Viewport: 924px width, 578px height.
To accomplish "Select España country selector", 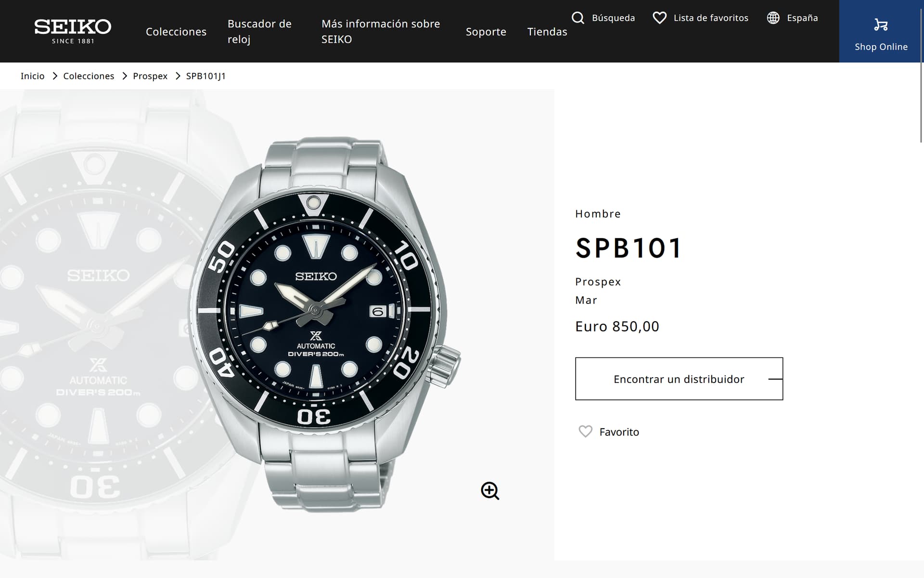I will (x=802, y=18).
